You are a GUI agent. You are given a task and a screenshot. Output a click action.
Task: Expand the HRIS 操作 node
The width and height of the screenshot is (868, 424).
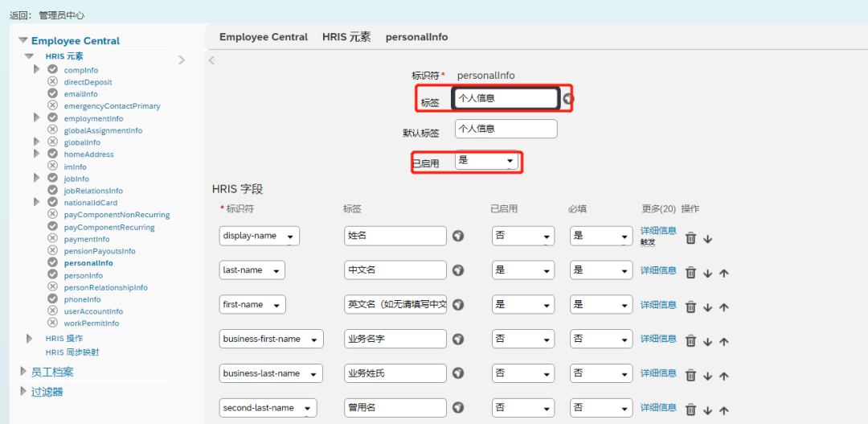[x=30, y=338]
